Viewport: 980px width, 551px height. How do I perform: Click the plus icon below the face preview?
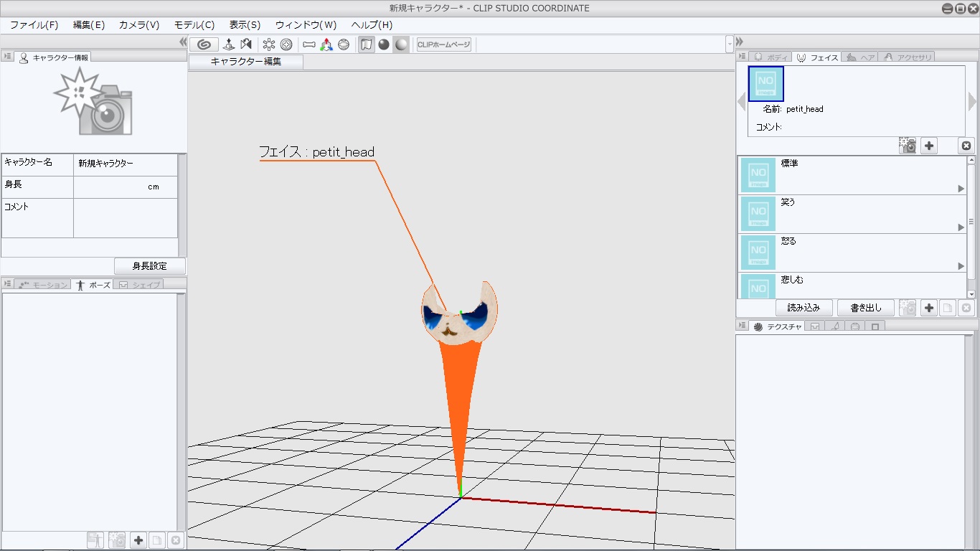929,146
